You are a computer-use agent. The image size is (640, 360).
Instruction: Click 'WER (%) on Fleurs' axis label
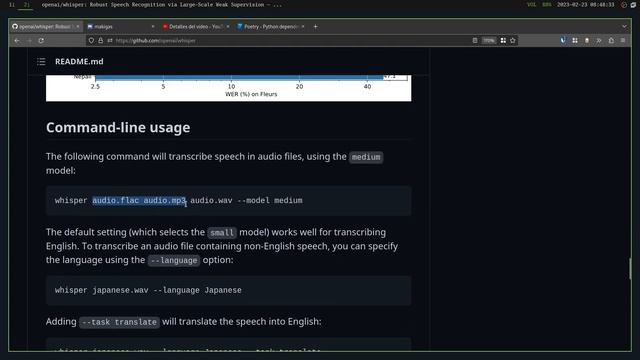click(x=251, y=94)
